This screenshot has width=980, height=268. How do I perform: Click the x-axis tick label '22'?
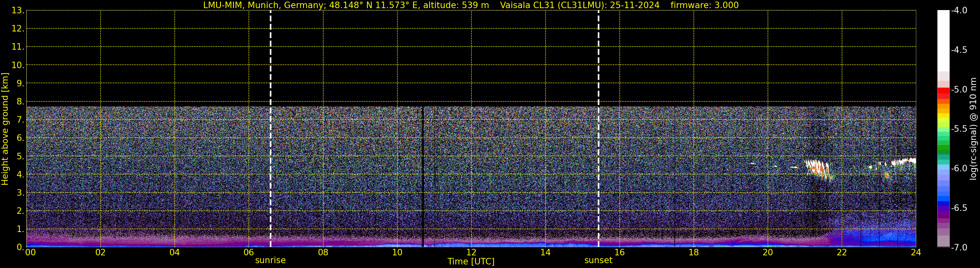842,252
